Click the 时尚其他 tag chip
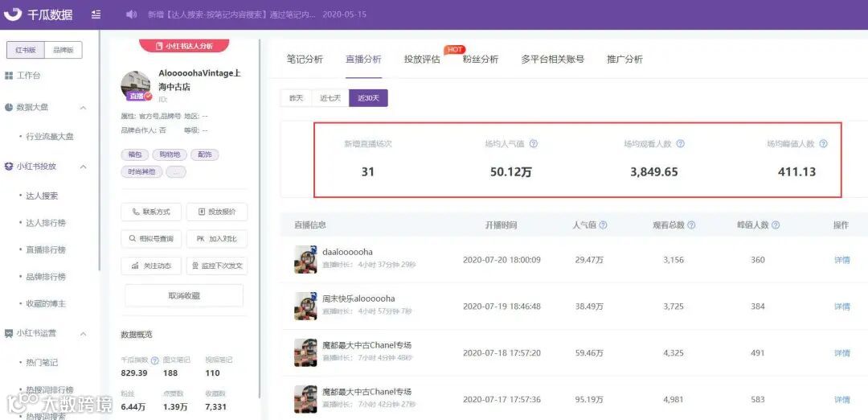Screen dimensions: 868x420 141,171
